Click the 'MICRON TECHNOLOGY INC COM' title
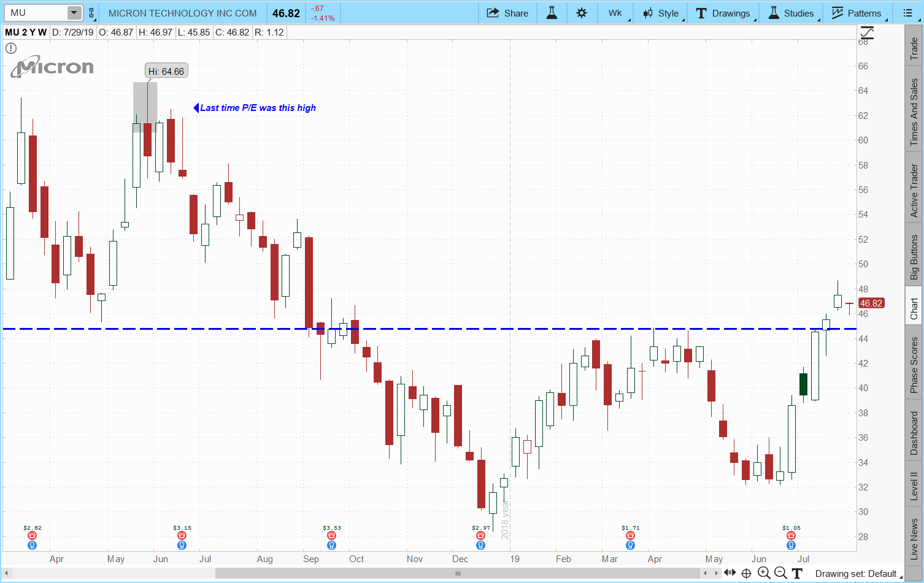This screenshot has width=924, height=583. [x=183, y=13]
